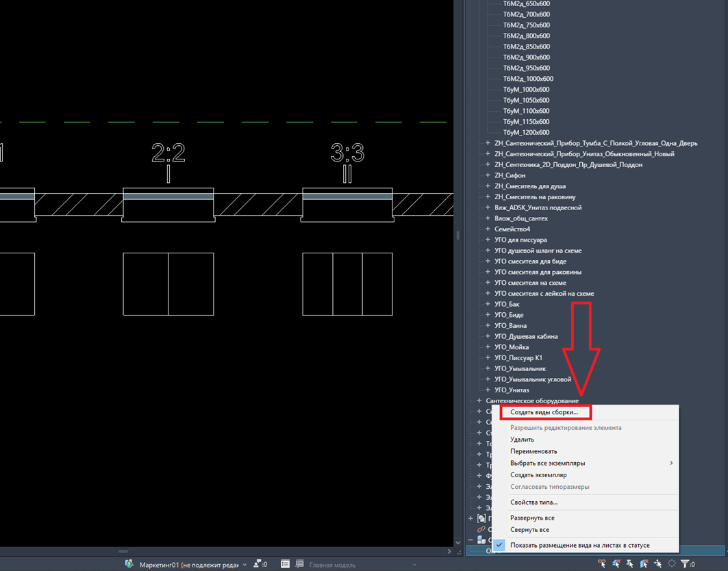Image resolution: width=728 pixels, height=571 pixels.
Task: Open the selection filter funnel icon
Action: (x=685, y=563)
